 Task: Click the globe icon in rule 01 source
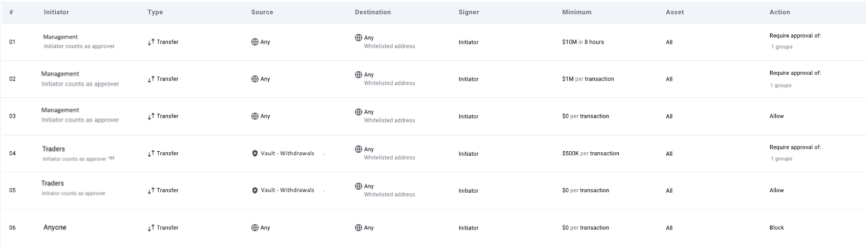255,42
